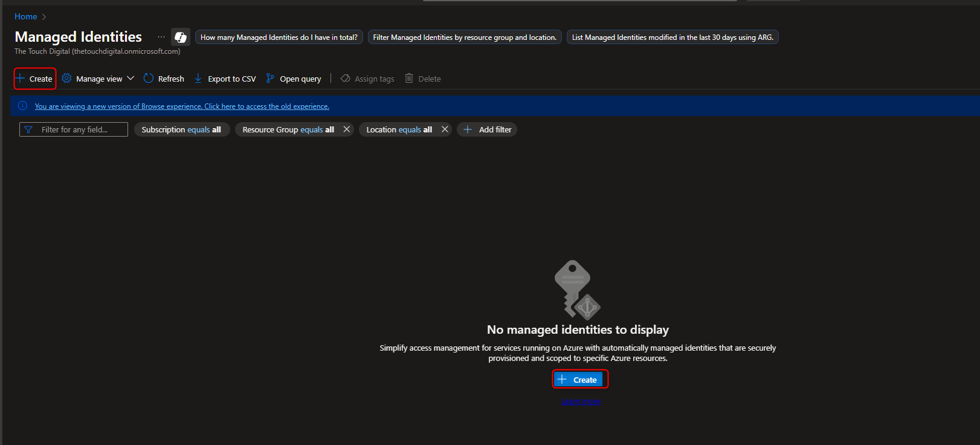Open the Resource Group equals all filter

288,129
